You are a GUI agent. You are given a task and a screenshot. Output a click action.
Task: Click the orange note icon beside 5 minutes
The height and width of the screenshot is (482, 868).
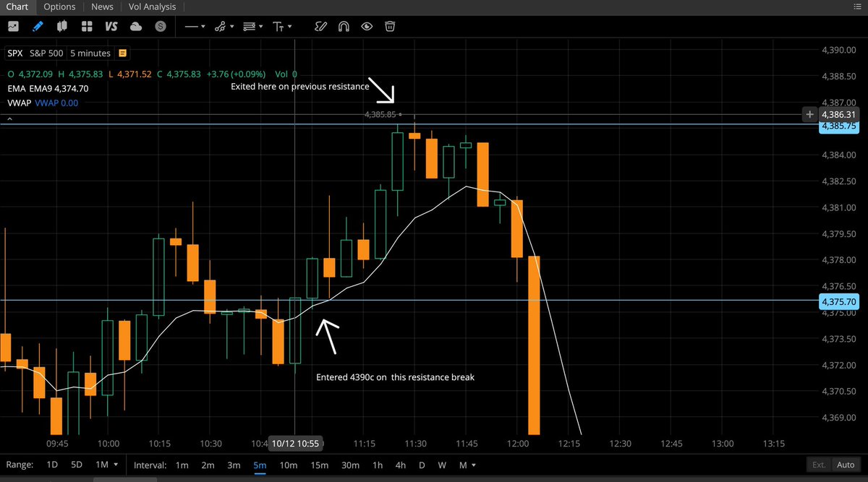[123, 53]
